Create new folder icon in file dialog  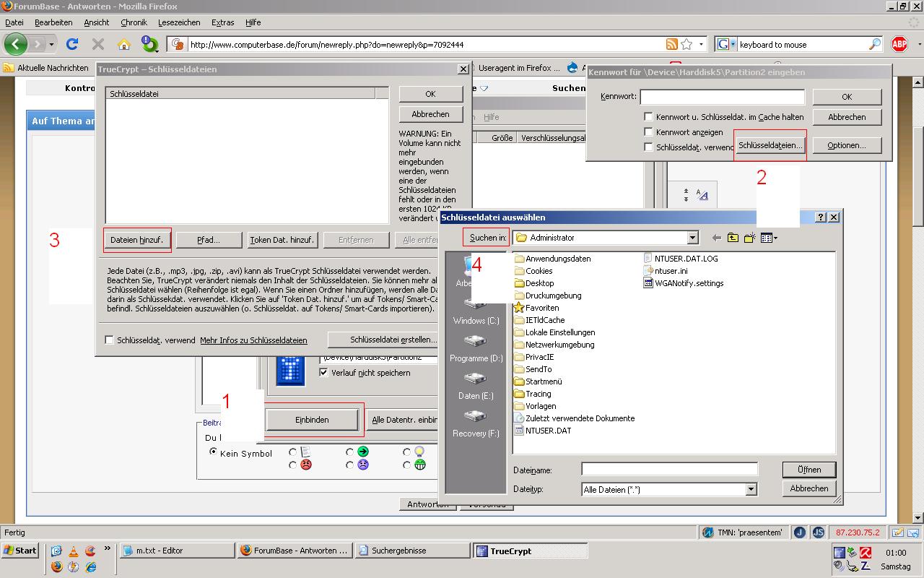[x=749, y=238]
